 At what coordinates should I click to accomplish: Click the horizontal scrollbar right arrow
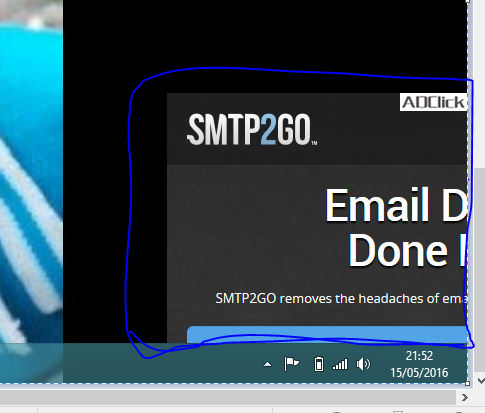(465, 397)
